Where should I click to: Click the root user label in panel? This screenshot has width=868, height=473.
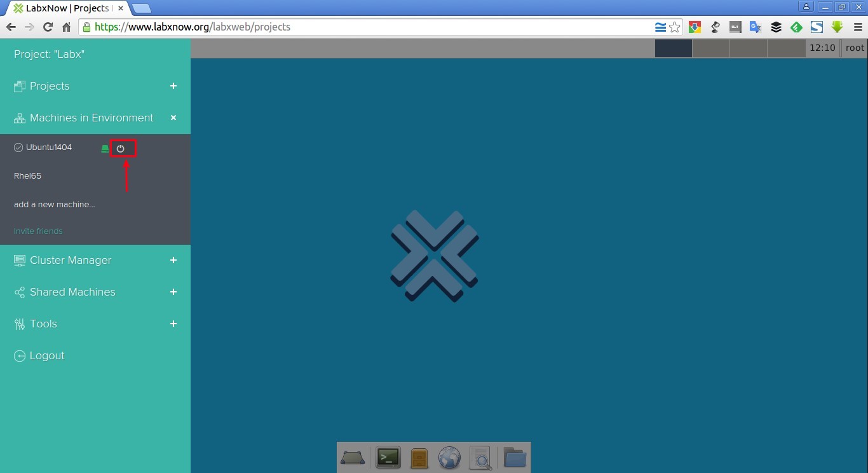pos(855,48)
